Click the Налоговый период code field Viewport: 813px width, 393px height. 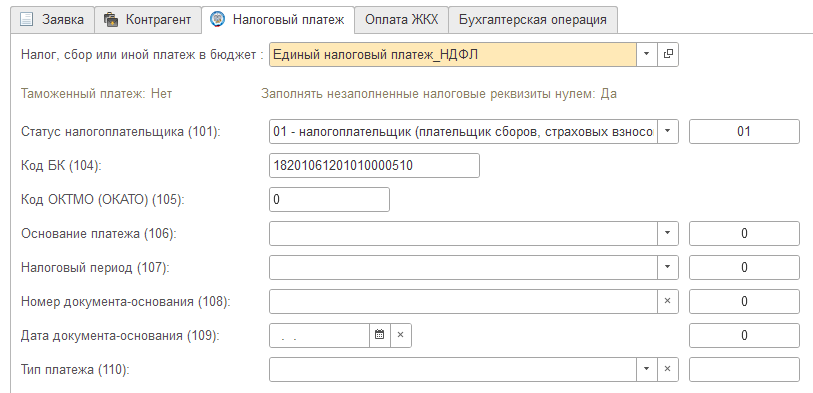tap(744, 268)
